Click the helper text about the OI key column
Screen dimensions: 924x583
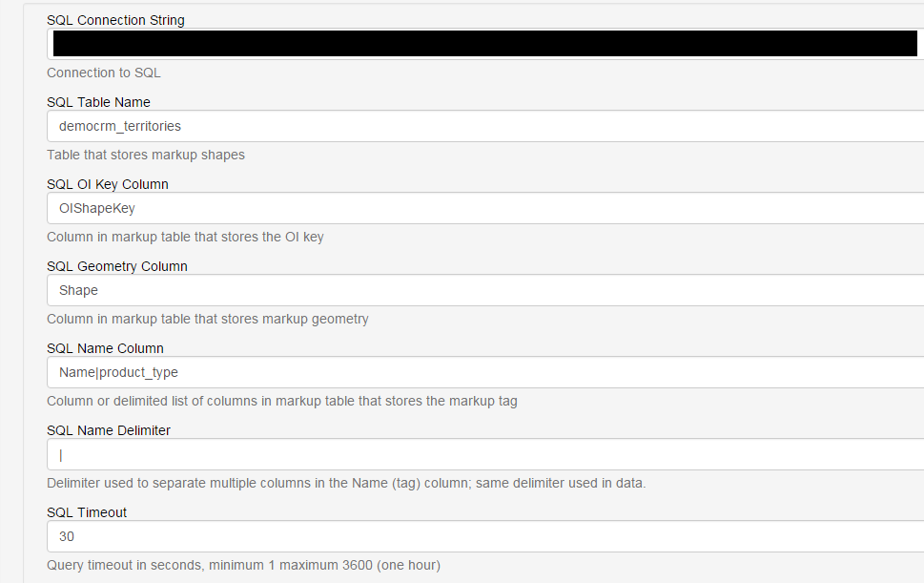pyautogui.click(x=186, y=237)
